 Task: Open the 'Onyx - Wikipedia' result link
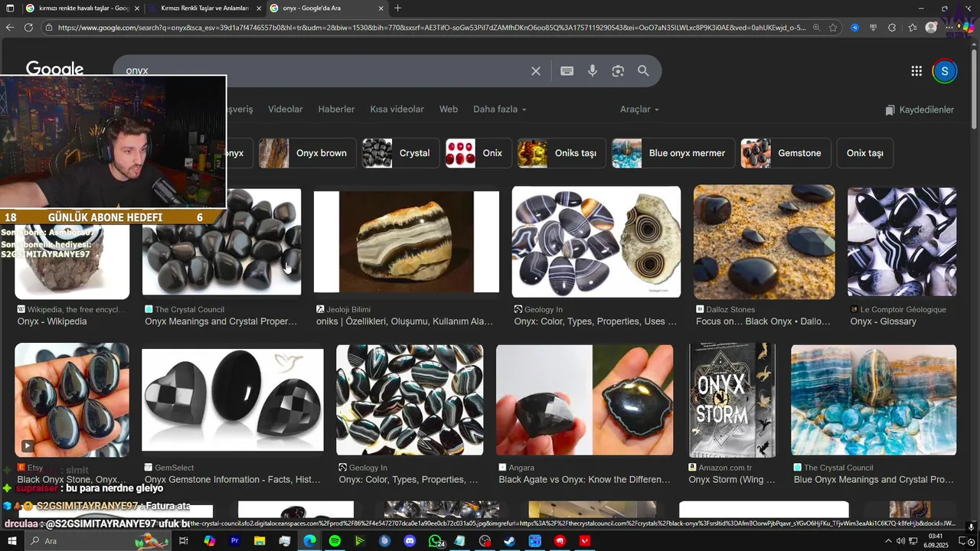(52, 321)
